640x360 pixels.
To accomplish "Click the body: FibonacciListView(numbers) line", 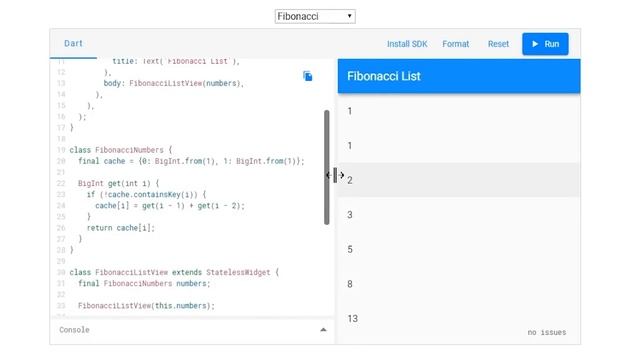I will [x=173, y=83].
